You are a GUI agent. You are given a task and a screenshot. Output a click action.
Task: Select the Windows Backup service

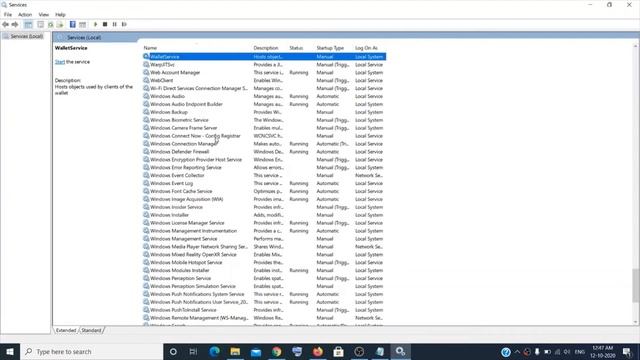(264, 112)
